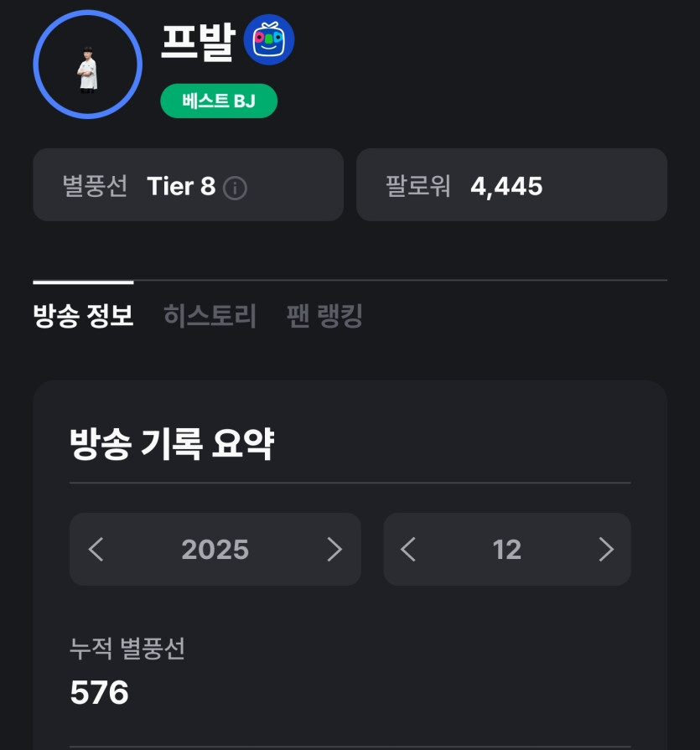The image size is (700, 750).
Task: Click the 4,445 follower count
Action: pos(506,186)
